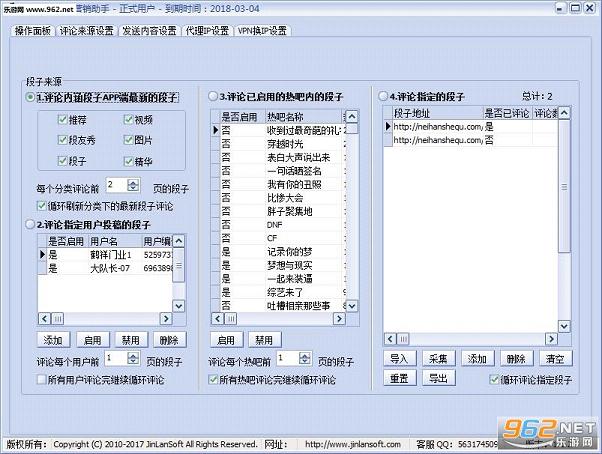602x454 pixels.
Task: Click 启用 button under the user list
Action: pyautogui.click(x=93, y=340)
